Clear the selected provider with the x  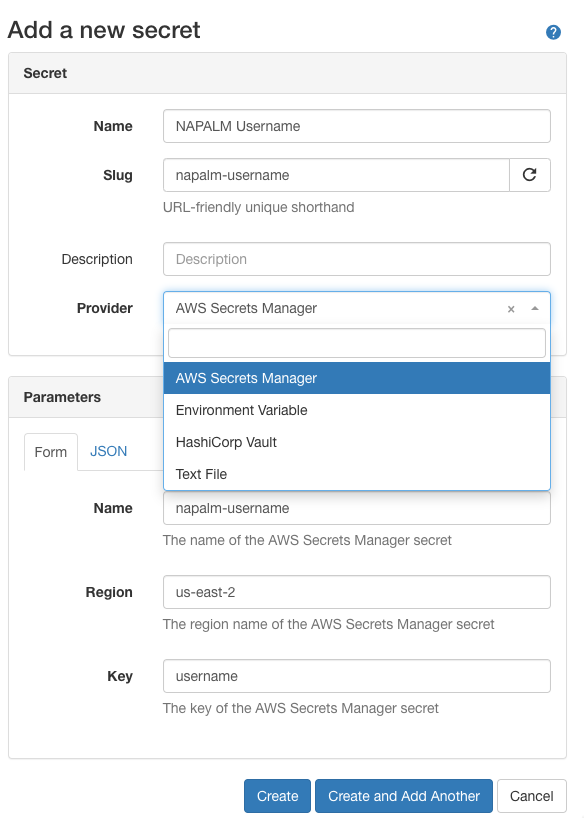pos(511,309)
